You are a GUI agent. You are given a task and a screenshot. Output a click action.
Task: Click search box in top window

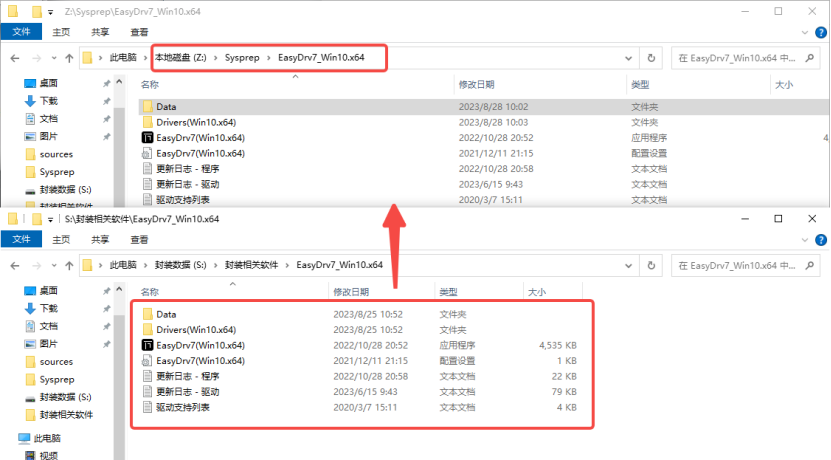click(x=745, y=58)
